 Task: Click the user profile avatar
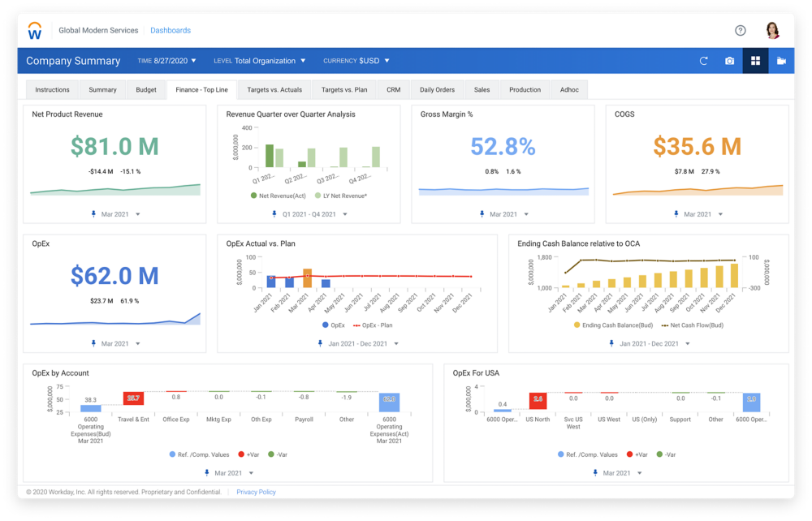pyautogui.click(x=771, y=29)
